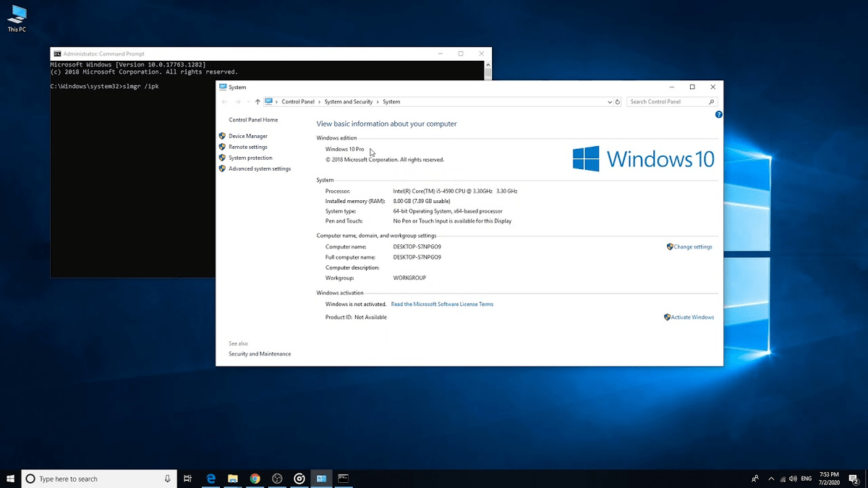This screenshot has width=868, height=488.
Task: Click the Activate Windows link
Action: click(692, 317)
